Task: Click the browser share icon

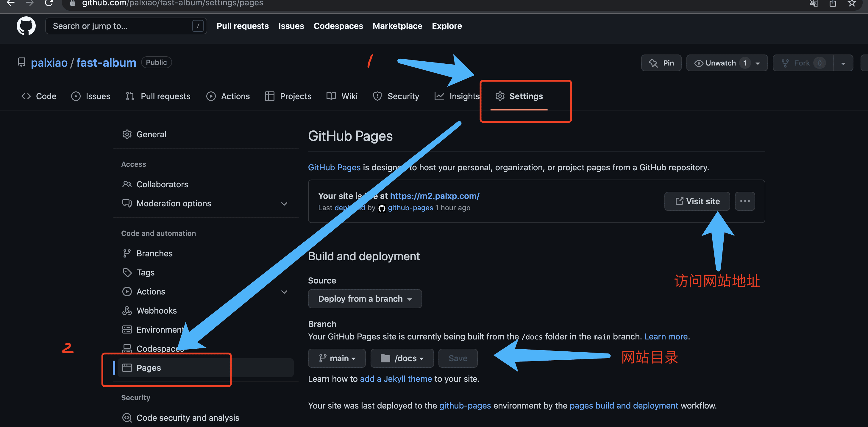Action: tap(833, 3)
